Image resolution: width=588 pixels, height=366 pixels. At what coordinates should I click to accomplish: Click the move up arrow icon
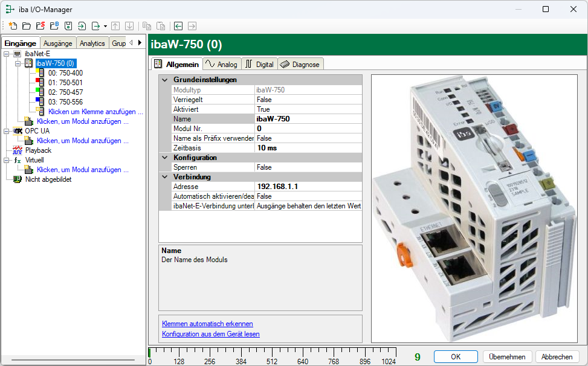click(x=115, y=26)
